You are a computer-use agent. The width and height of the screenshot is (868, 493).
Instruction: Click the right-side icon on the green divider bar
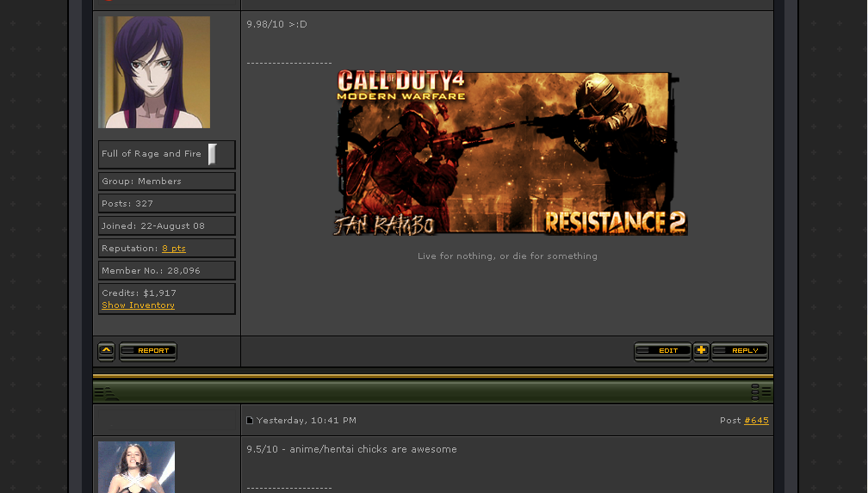760,391
